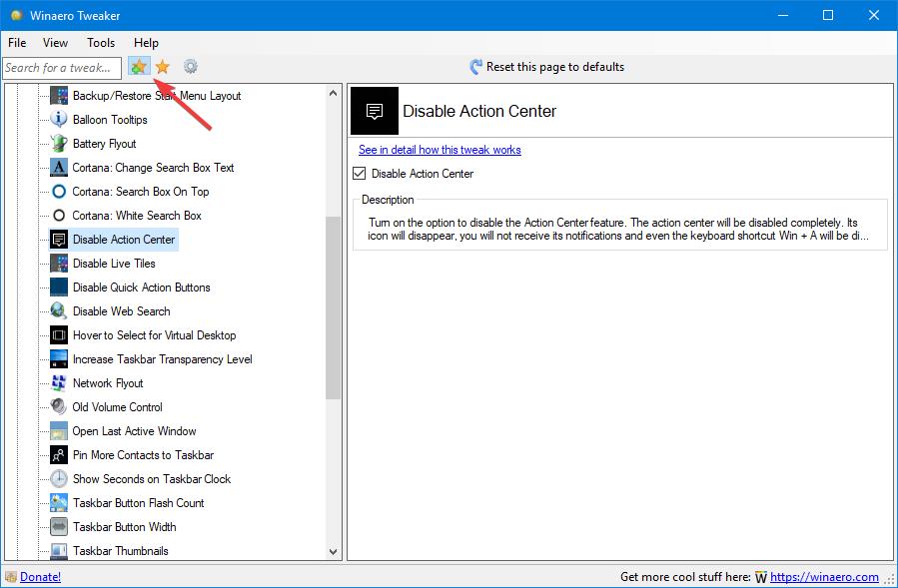Click the Donate! link

coord(41,577)
